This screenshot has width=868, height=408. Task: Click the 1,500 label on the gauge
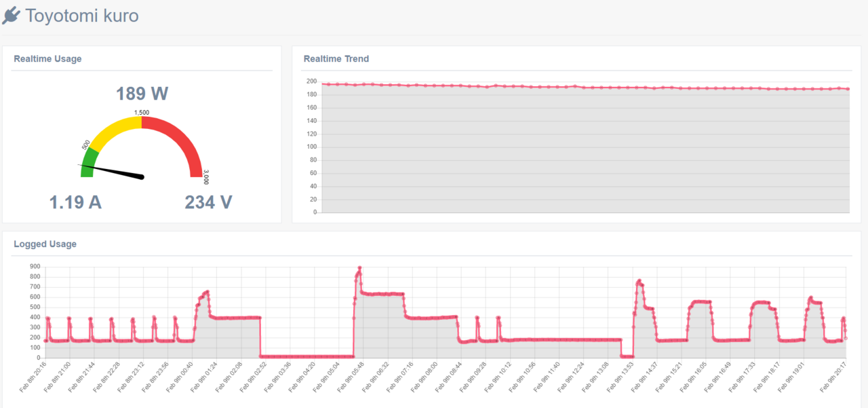click(142, 113)
